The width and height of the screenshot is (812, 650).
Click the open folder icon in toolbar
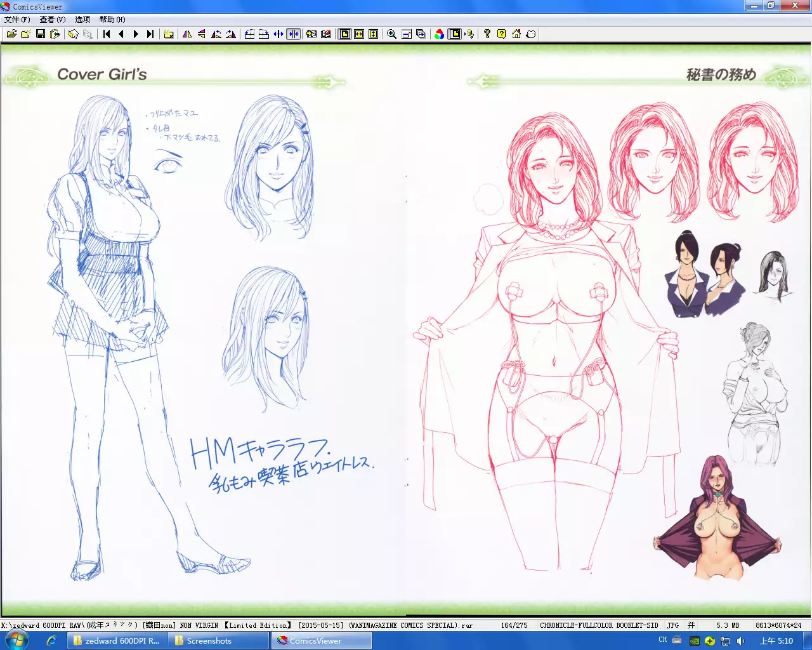point(11,34)
